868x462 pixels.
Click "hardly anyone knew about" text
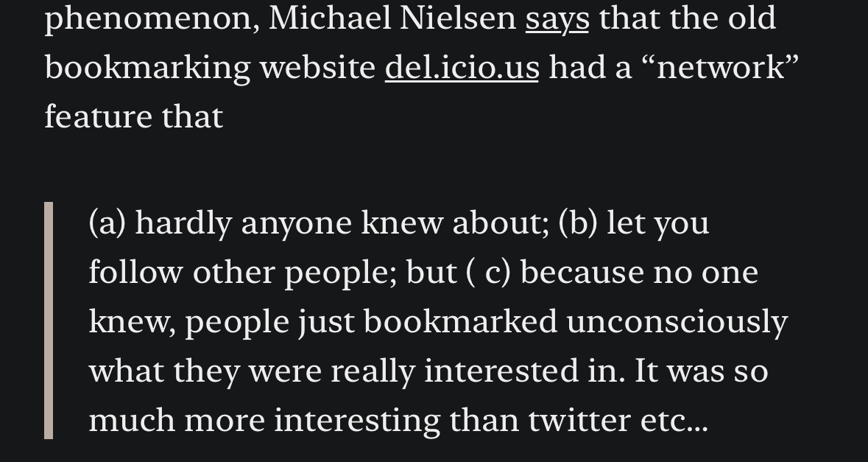(342, 224)
